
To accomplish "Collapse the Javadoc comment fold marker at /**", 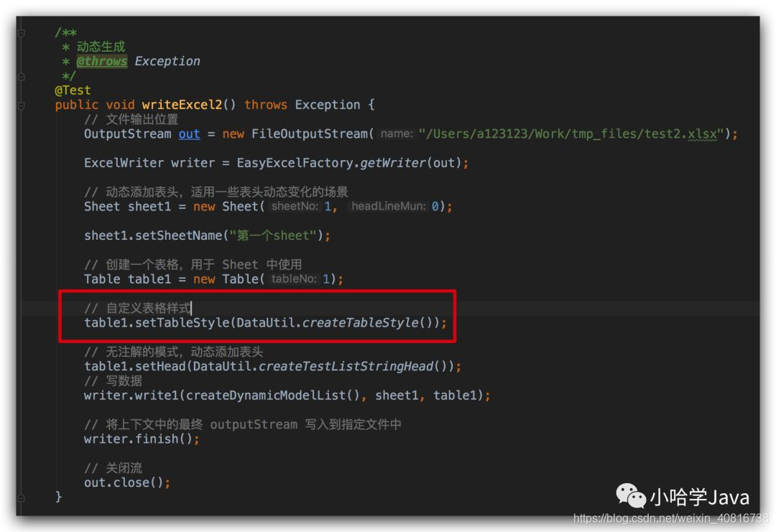I will point(22,33).
